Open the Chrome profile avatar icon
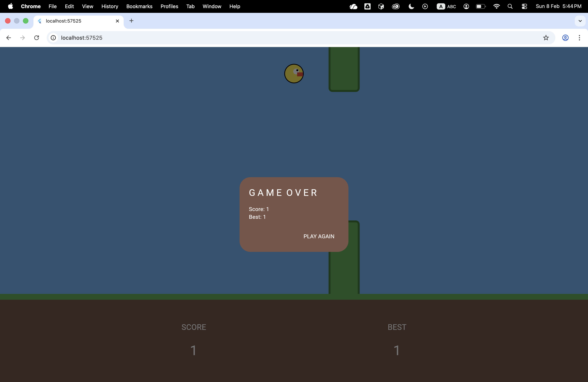This screenshot has width=588, height=382. 565,38
